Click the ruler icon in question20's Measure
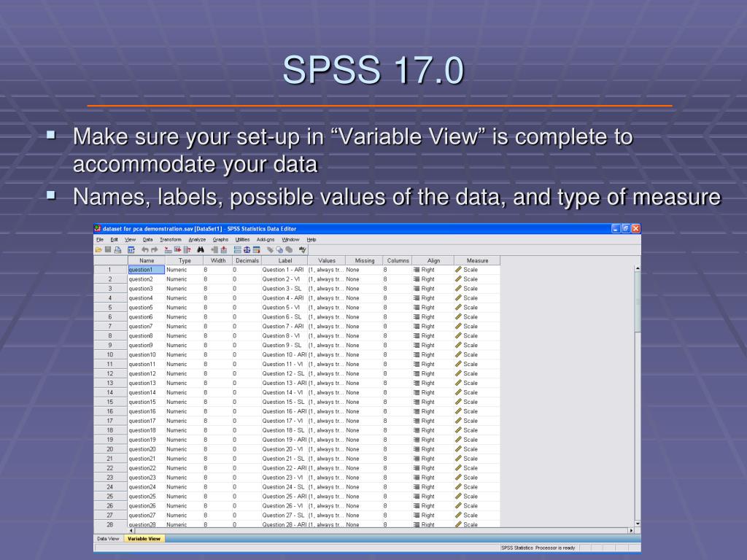This screenshot has height=560, width=747. (458, 448)
